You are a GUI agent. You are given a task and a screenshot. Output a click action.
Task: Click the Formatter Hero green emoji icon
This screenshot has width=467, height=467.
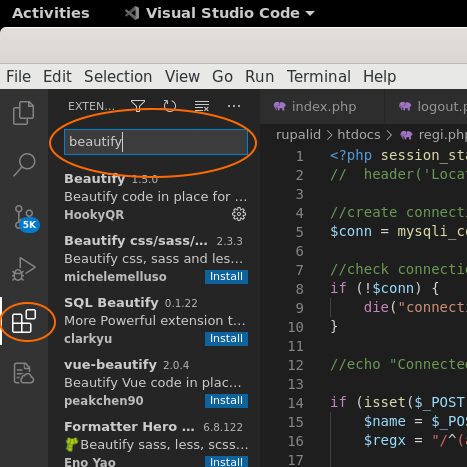click(x=71, y=444)
